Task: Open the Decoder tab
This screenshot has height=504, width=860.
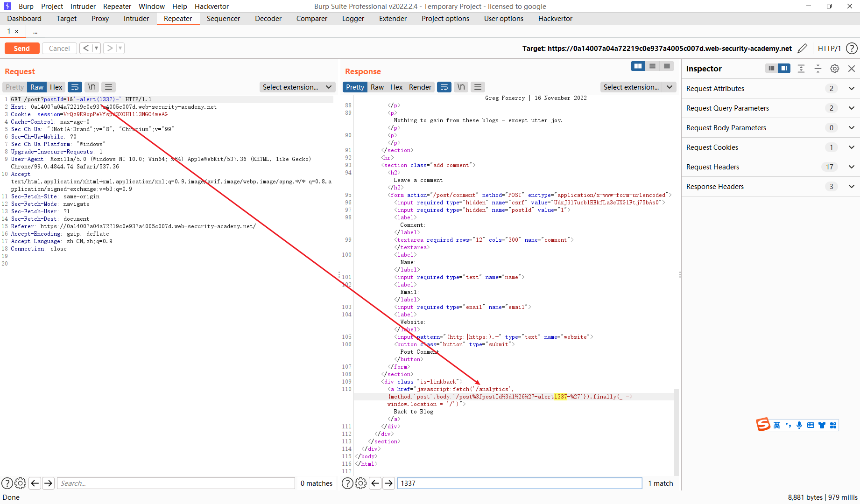Action: [x=268, y=19]
